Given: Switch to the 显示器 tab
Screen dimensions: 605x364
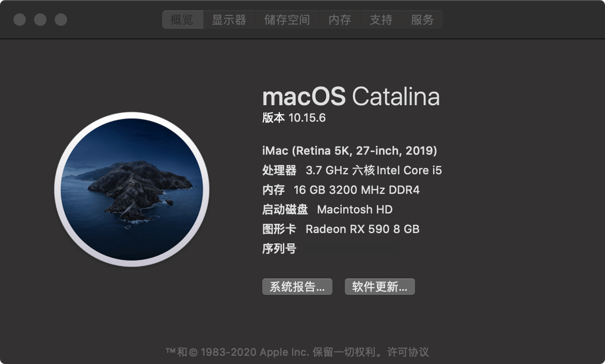Looking at the screenshot, I should click(x=229, y=20).
